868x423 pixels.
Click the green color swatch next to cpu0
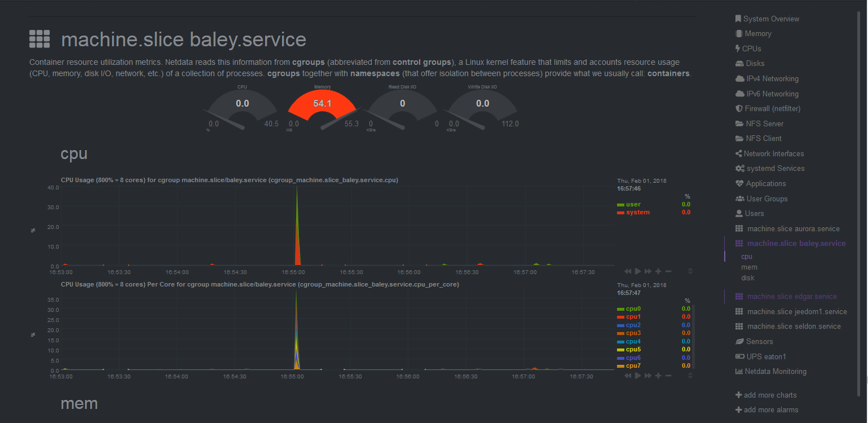coord(622,309)
